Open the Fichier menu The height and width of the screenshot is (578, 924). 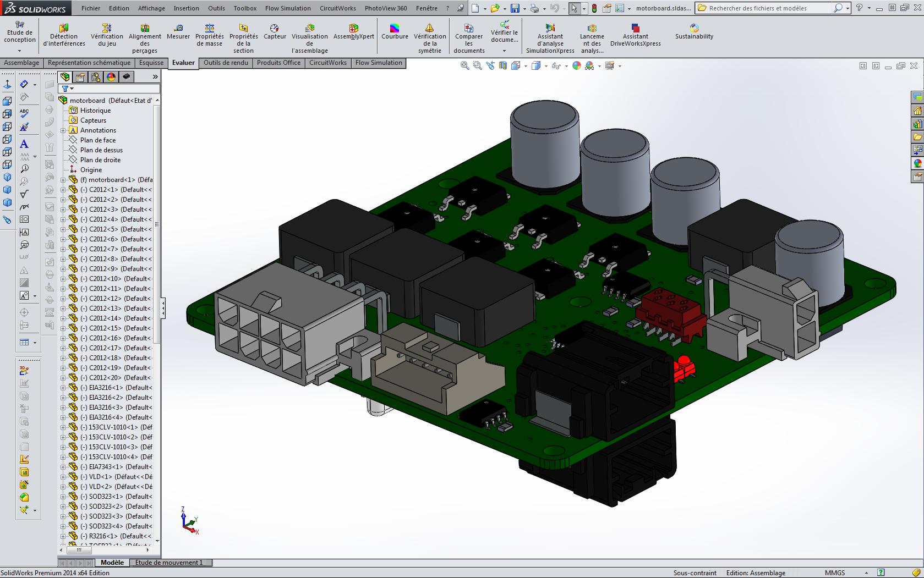[90, 8]
